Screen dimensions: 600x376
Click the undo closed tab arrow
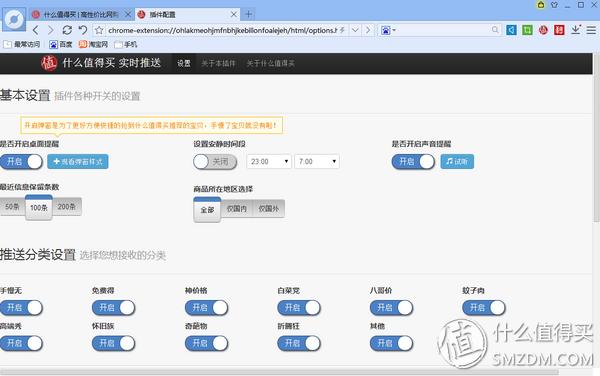(x=83, y=30)
